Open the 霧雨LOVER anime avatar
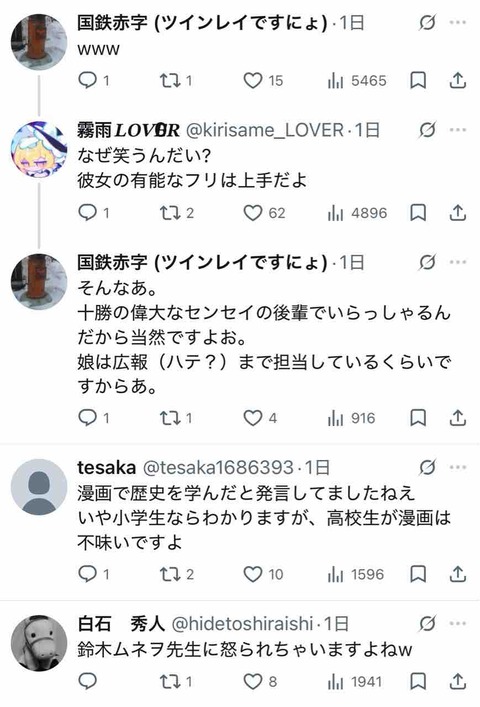This screenshot has width=480, height=707. [x=39, y=149]
